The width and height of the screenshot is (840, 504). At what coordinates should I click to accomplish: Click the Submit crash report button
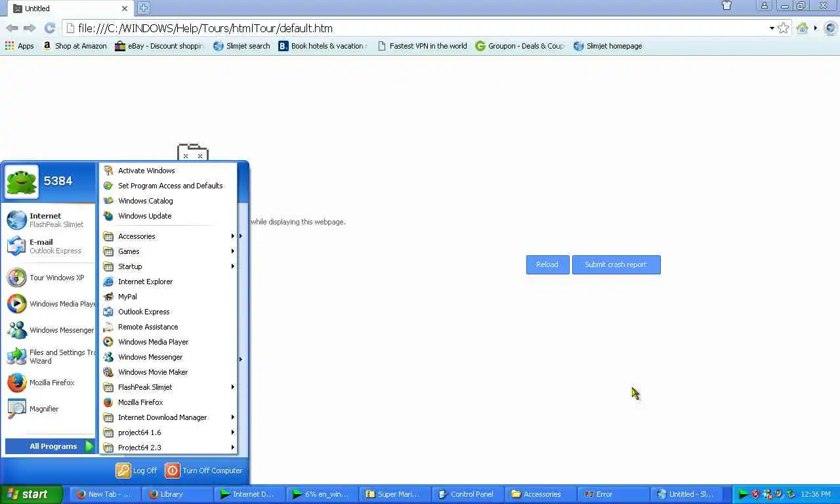pos(616,264)
